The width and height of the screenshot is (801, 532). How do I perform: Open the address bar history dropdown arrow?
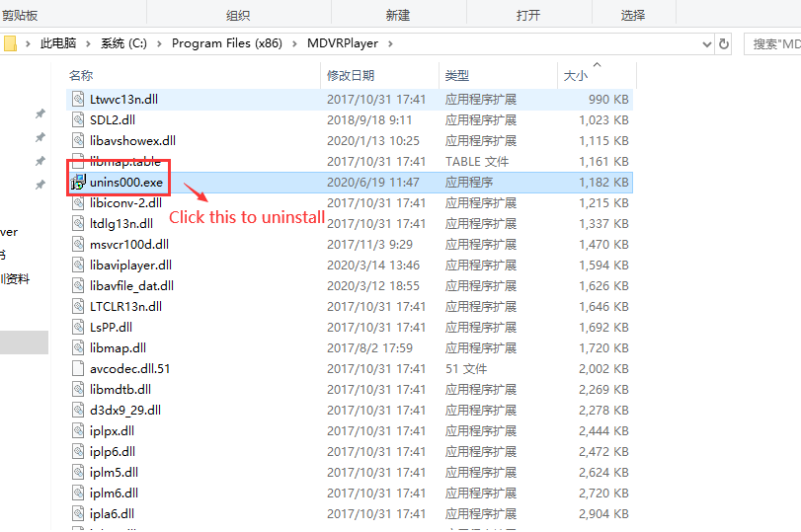pos(706,44)
